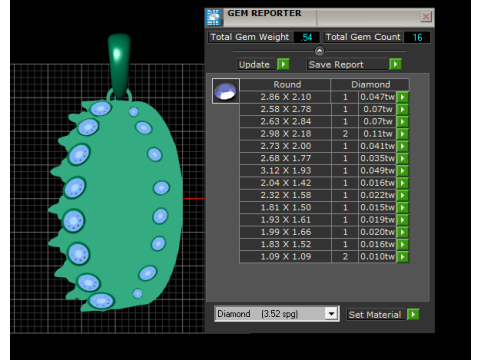Select the 2.68 X 1.77 size cell
This screenshot has height=360, width=480.
coord(285,158)
